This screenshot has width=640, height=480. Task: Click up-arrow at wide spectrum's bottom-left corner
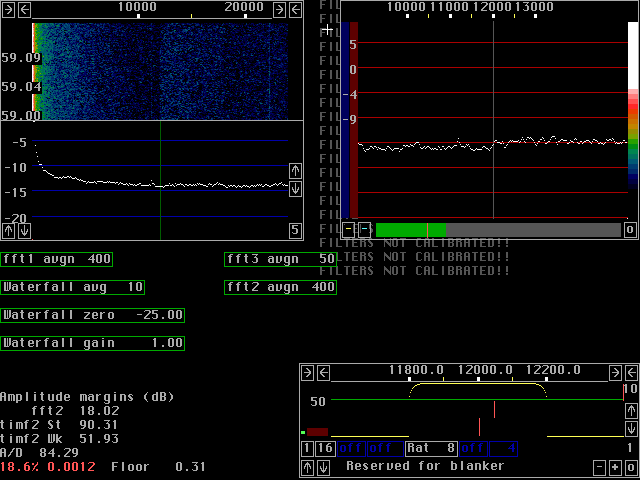(x=8, y=231)
